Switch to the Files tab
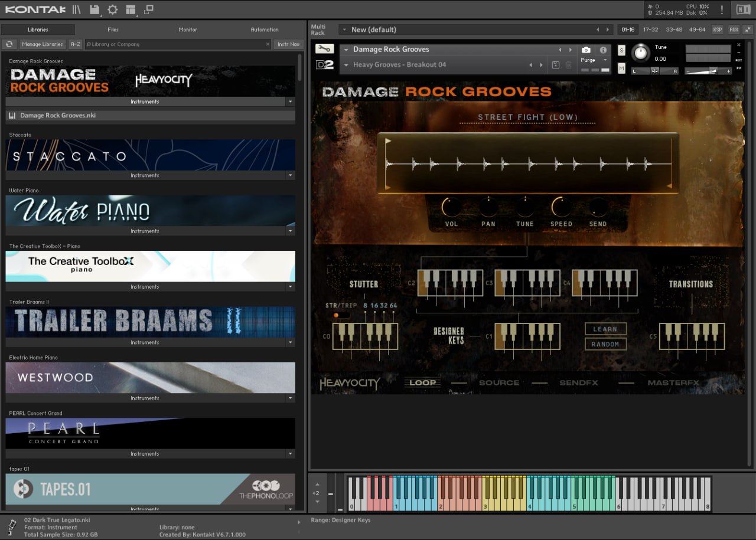 (x=113, y=30)
